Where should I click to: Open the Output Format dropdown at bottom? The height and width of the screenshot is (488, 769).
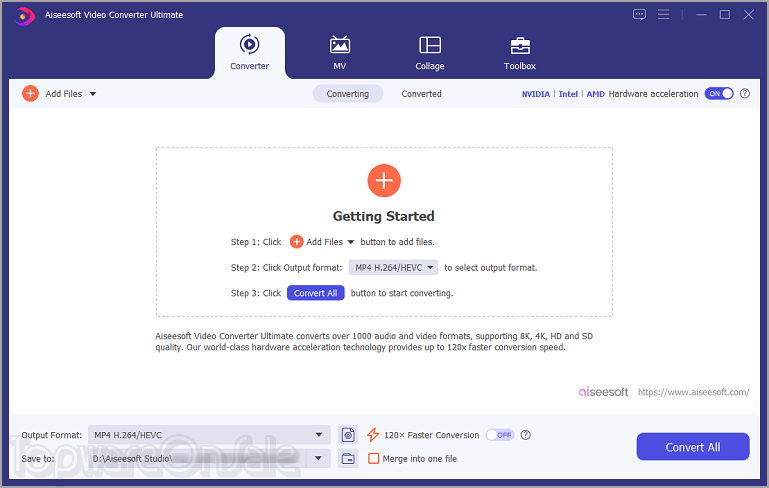point(209,435)
